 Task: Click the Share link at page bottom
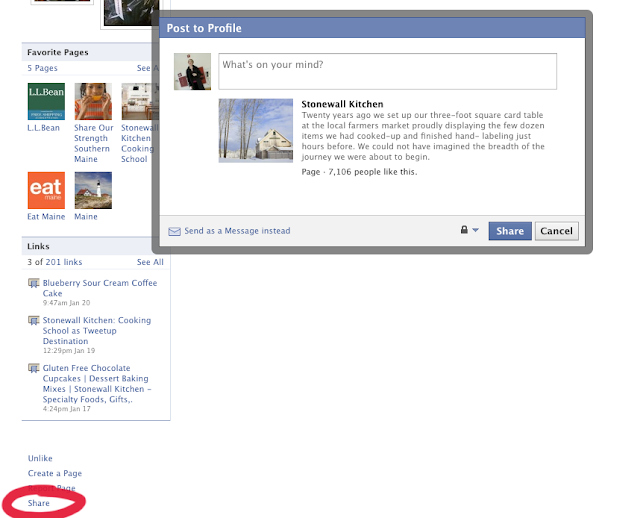39,503
